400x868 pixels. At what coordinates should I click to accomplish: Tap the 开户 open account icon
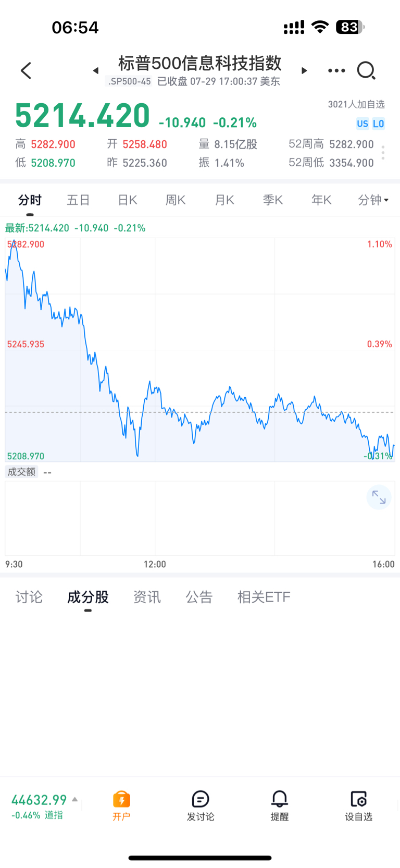tap(121, 805)
